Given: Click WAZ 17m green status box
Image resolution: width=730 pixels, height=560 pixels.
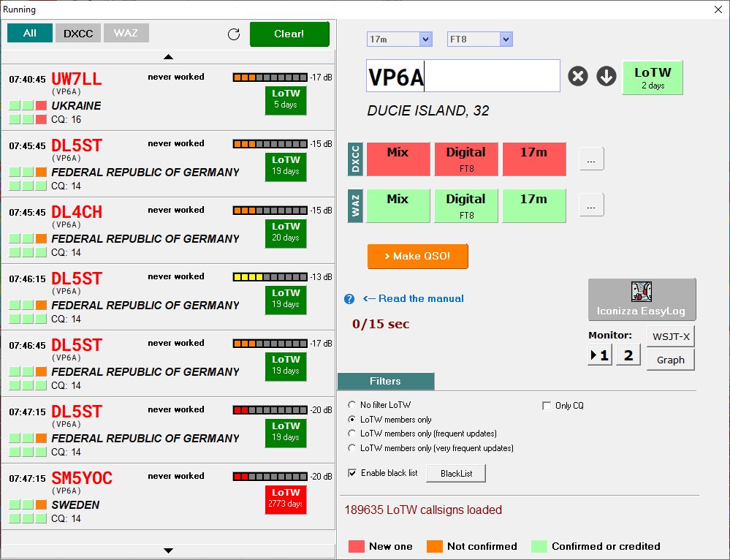Looking at the screenshot, I should tap(534, 205).
